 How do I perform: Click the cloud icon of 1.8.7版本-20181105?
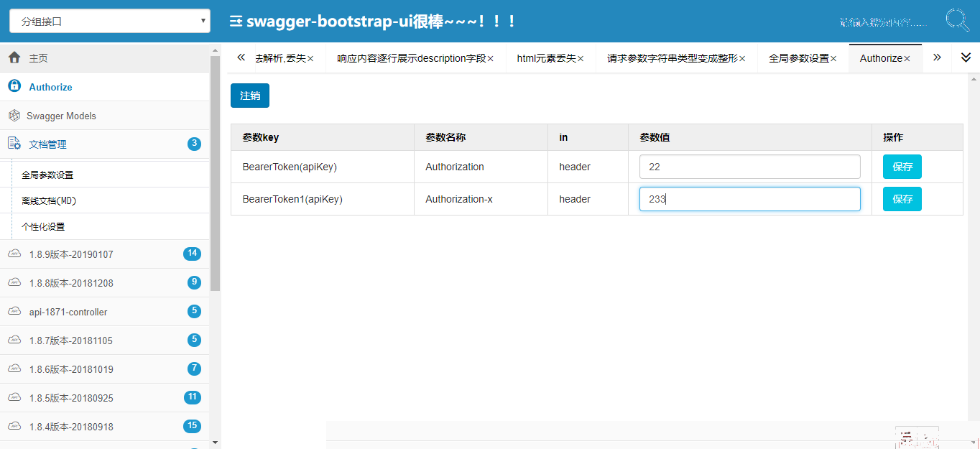tap(14, 340)
